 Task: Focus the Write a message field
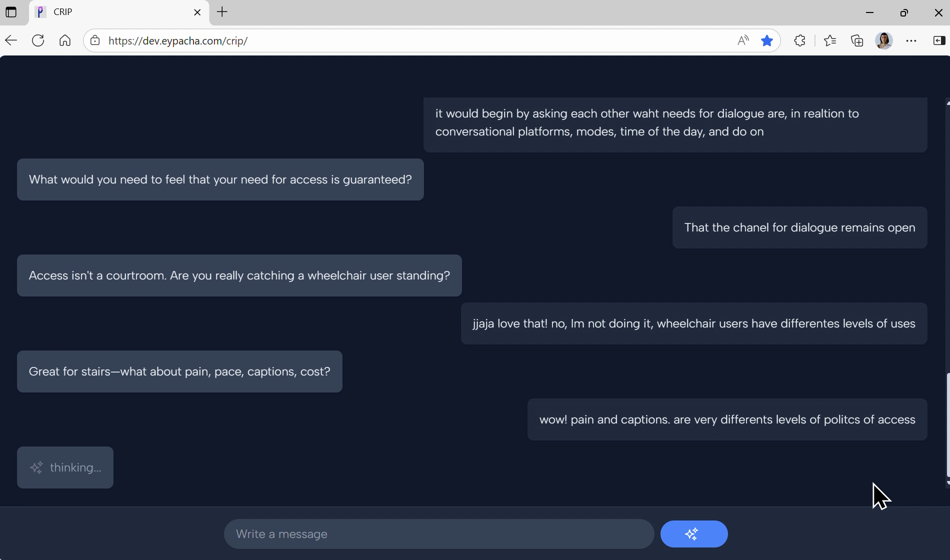(438, 533)
